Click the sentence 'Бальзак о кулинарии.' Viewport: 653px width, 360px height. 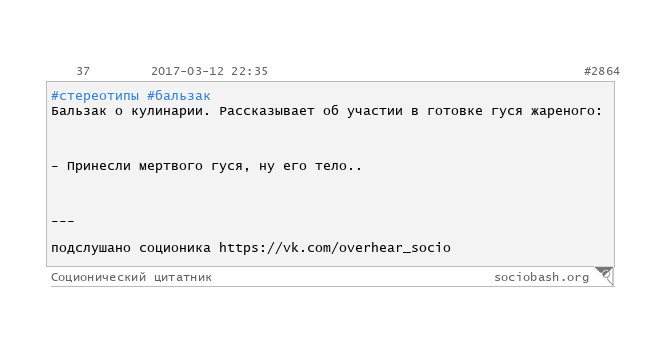[131, 111]
